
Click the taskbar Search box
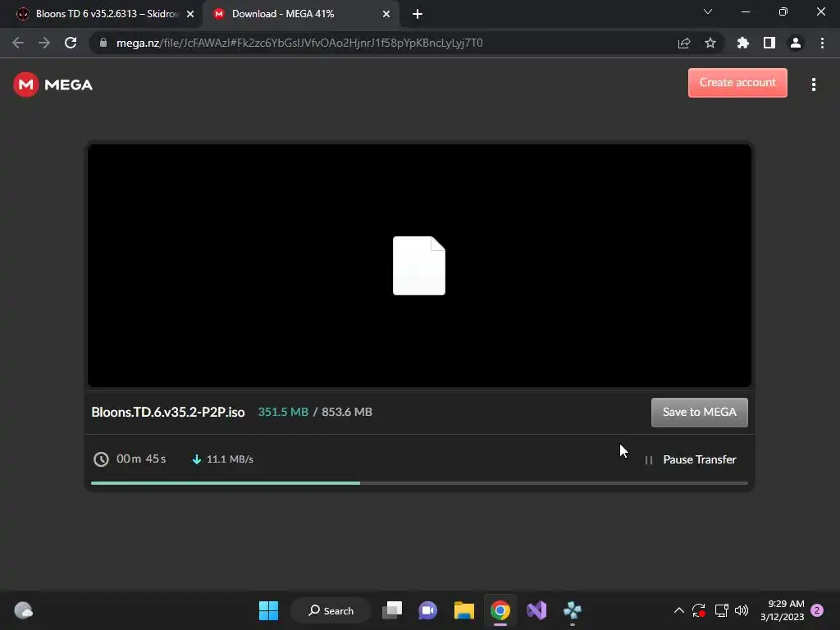[x=331, y=610]
